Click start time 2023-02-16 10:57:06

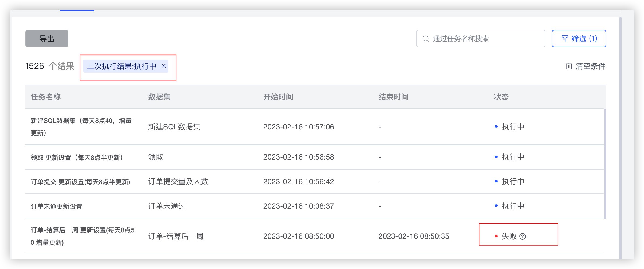coord(299,127)
